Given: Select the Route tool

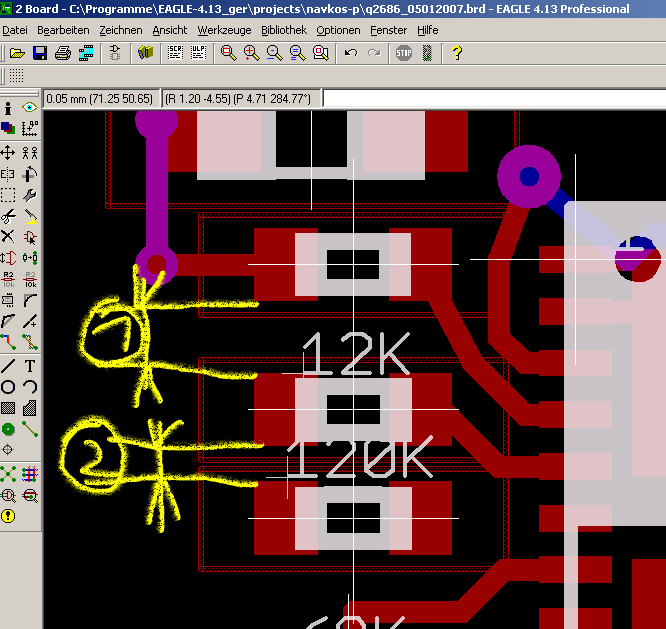Looking at the screenshot, I should [x=8, y=342].
